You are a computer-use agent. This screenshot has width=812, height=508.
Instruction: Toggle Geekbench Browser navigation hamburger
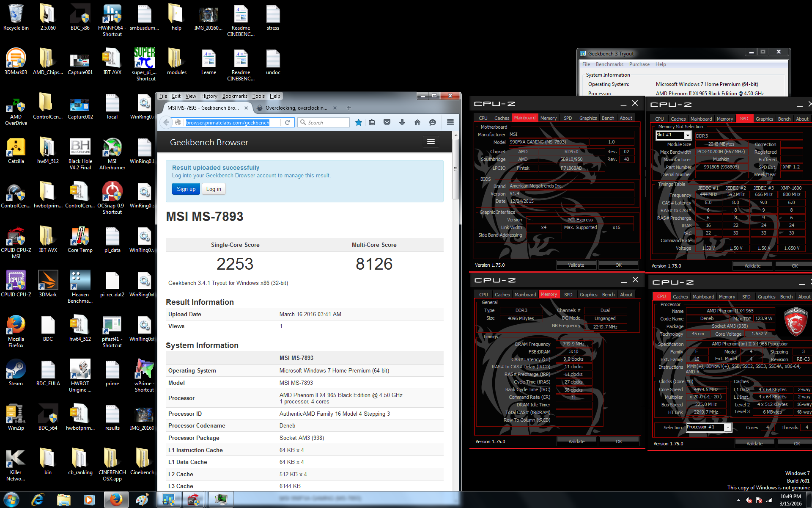431,142
